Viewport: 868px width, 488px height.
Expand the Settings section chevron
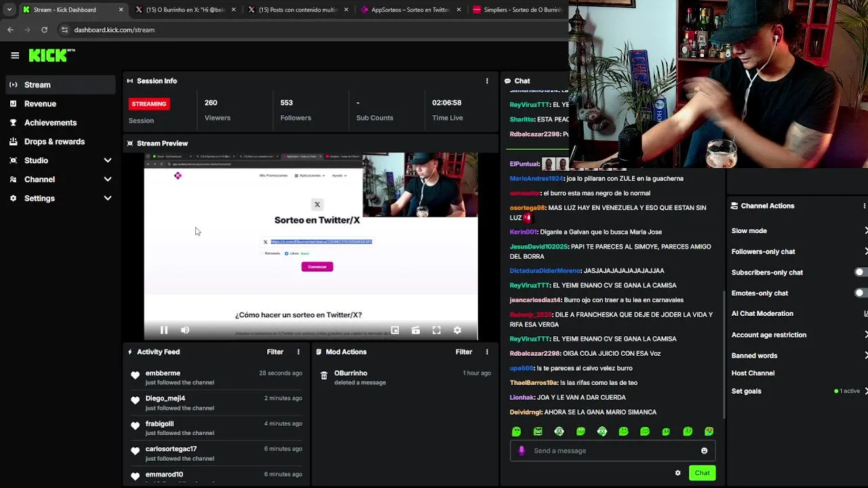[107, 199]
